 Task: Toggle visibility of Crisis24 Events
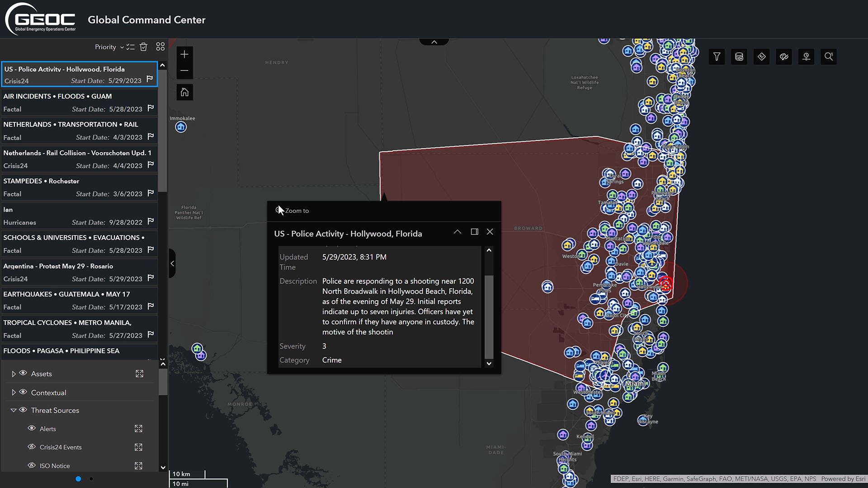click(x=32, y=447)
